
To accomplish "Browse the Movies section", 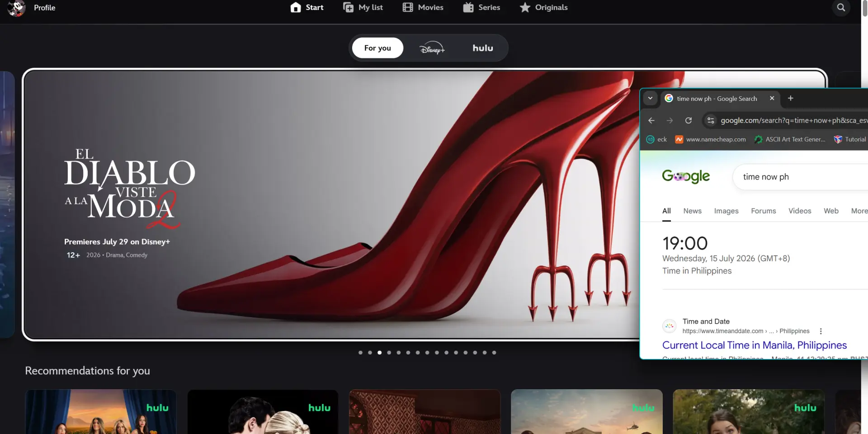I will tap(423, 8).
